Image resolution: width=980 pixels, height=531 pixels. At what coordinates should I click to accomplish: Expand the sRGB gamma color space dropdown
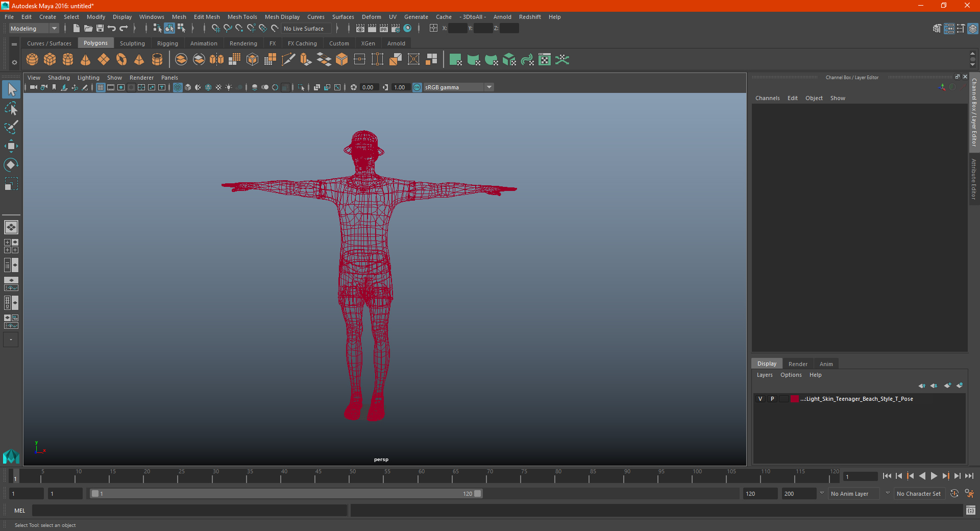(489, 87)
